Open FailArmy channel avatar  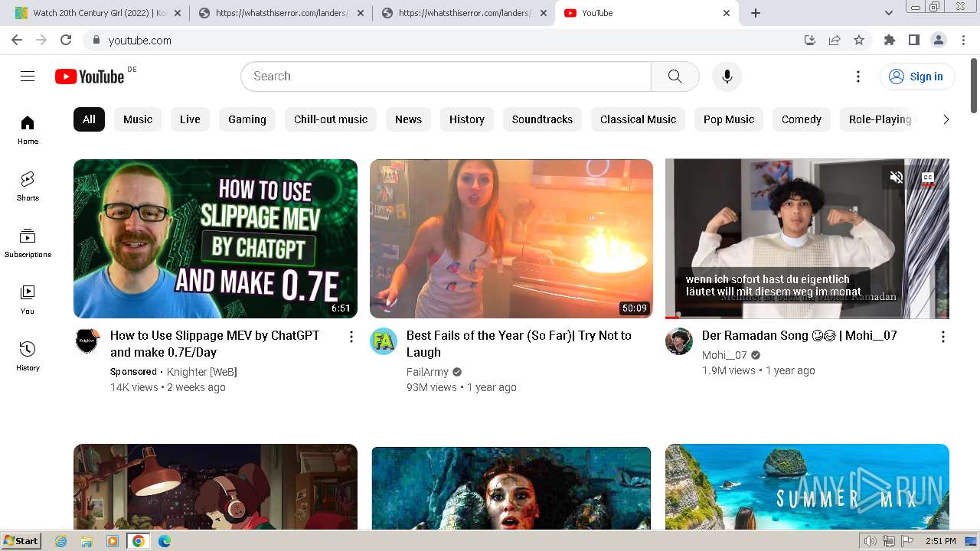point(384,341)
